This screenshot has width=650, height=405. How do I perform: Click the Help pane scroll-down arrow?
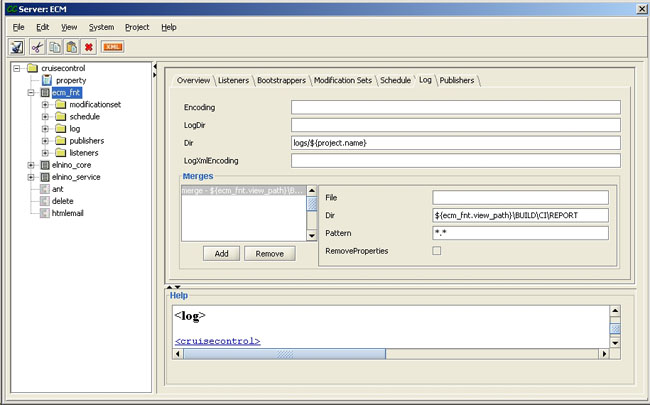[x=615, y=343]
